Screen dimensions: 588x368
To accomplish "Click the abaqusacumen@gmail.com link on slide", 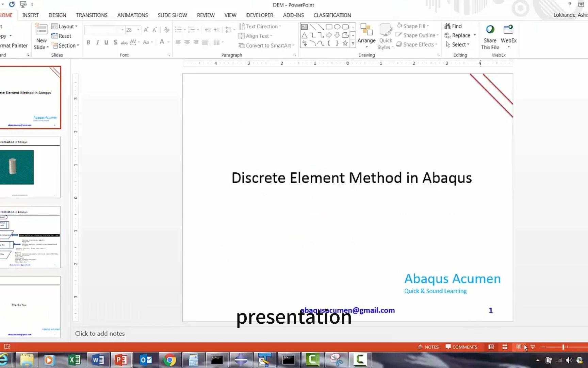I will pos(347,310).
